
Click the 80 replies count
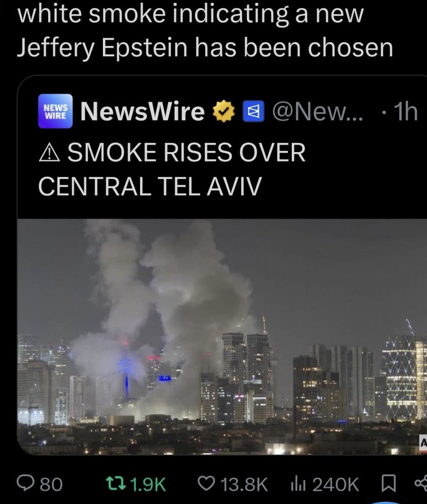pyautogui.click(x=51, y=484)
